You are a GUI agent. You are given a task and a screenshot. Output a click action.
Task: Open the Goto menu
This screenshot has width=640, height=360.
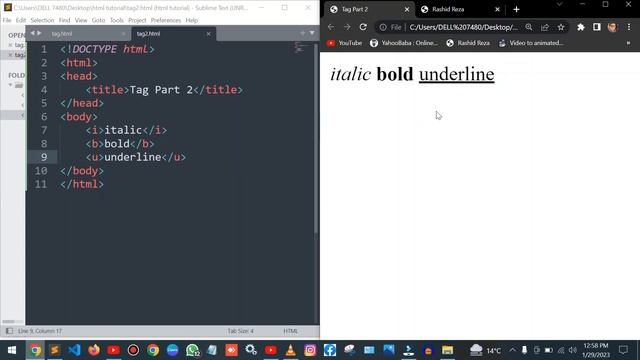point(98,20)
